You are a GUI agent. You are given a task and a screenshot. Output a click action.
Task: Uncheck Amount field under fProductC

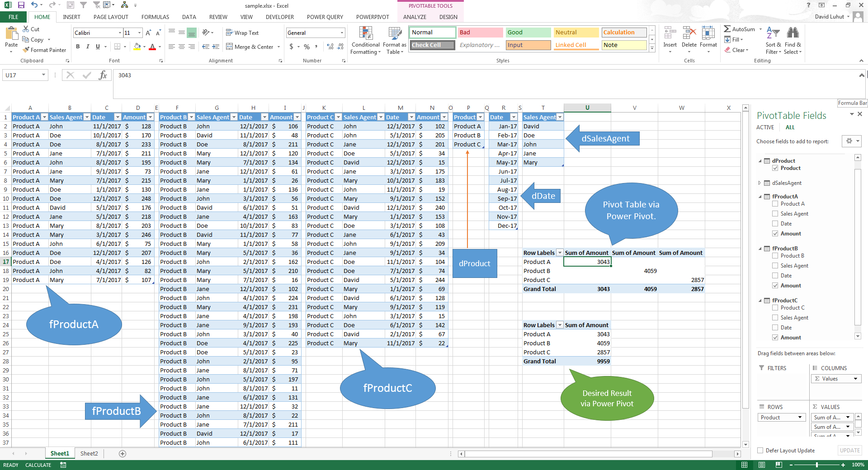(775, 338)
